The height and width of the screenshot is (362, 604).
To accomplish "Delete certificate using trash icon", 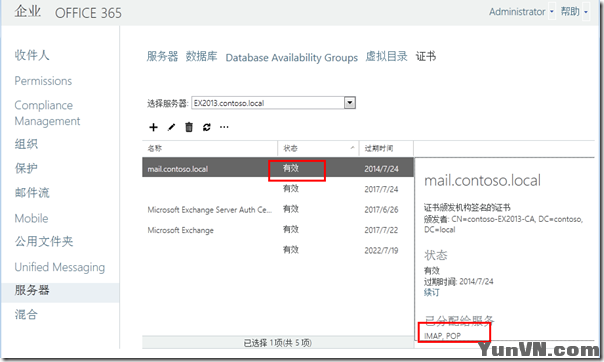I will tap(189, 127).
